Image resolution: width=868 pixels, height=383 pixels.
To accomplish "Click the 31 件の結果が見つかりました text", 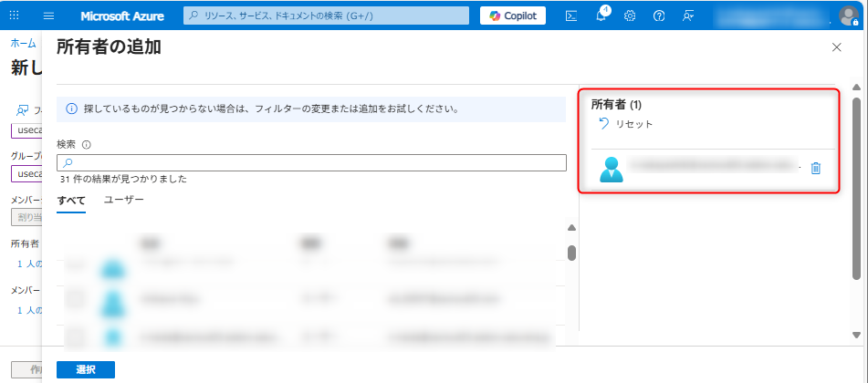I will (x=124, y=179).
